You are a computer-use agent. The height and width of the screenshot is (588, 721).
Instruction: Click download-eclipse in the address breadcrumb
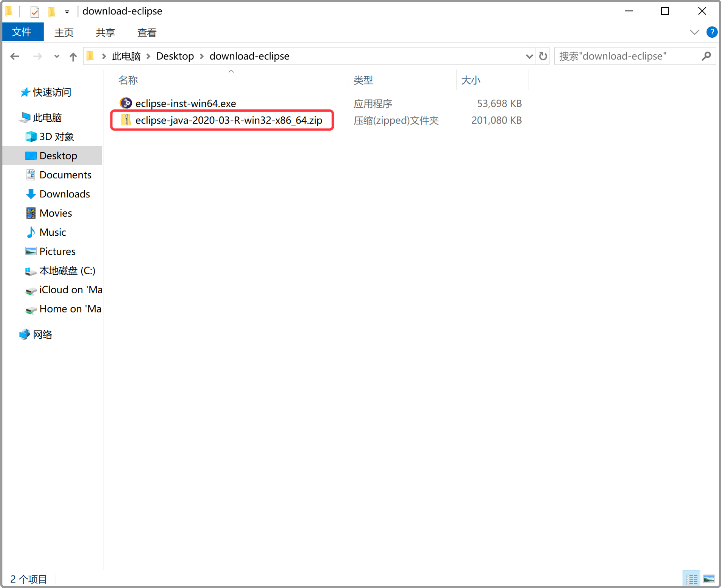point(249,56)
